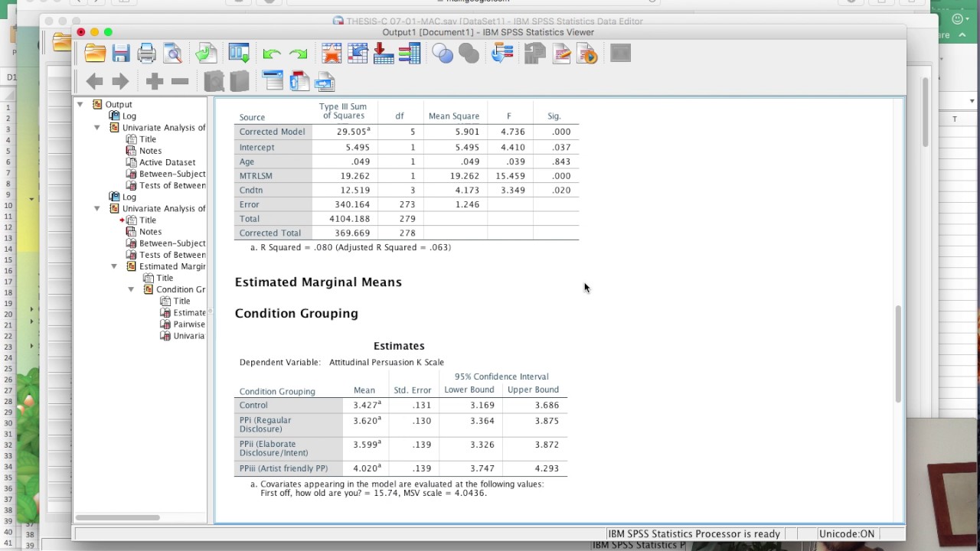Screen dimensions: 980x551
Task: Click the 'Estimates' table title
Action: pyautogui.click(x=399, y=346)
